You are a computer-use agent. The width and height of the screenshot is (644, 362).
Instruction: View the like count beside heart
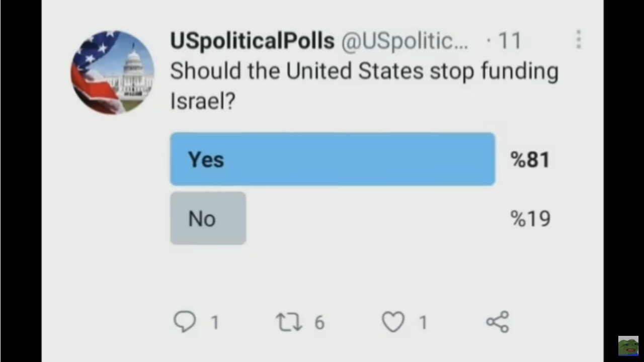point(423,322)
